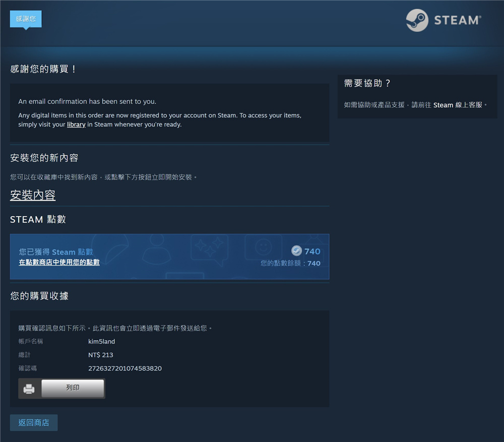Click the 您可以在收藏庫中找到新內容 sentence
Image resolution: width=504 pixels, height=442 pixels.
point(103,177)
